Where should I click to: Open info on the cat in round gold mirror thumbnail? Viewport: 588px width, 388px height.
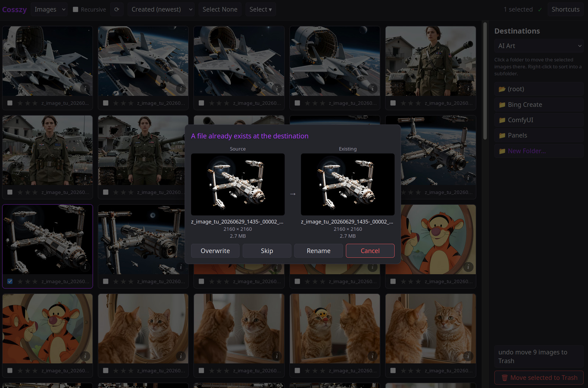click(x=181, y=356)
